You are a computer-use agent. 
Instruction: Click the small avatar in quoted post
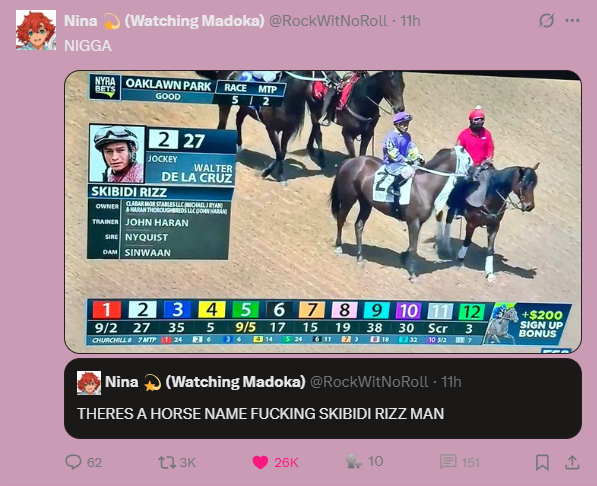(x=89, y=382)
